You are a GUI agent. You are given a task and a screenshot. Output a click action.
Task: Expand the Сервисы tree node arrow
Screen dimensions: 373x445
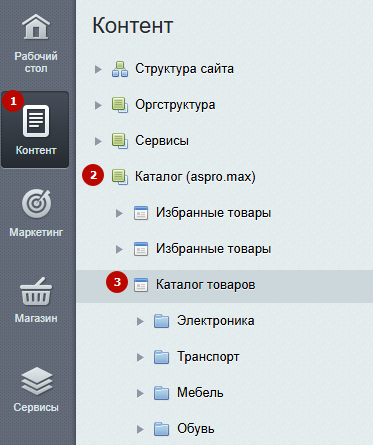98,141
